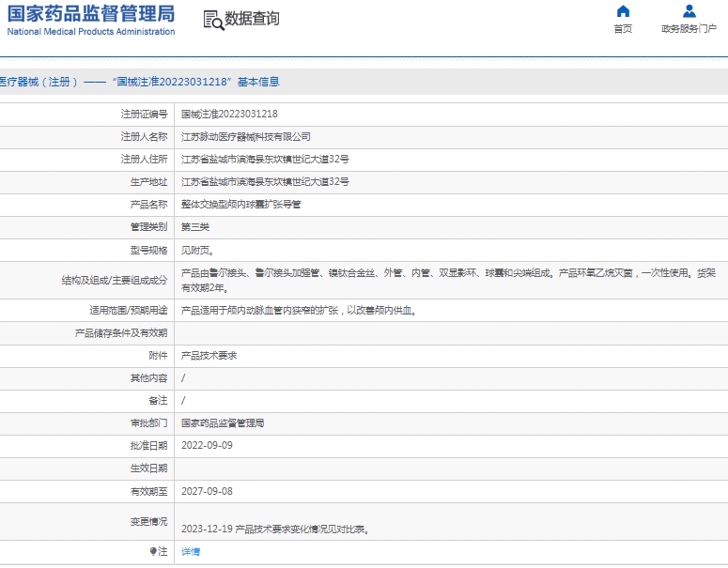Click the pin icon beside 注
Screen dimensions: 728x568
[153, 551]
